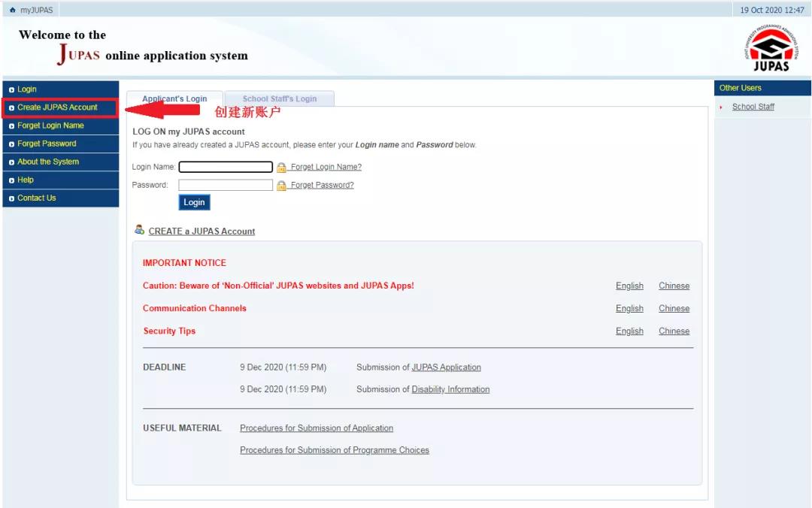Focus the Password input field
The image size is (812, 508).
pyautogui.click(x=226, y=185)
